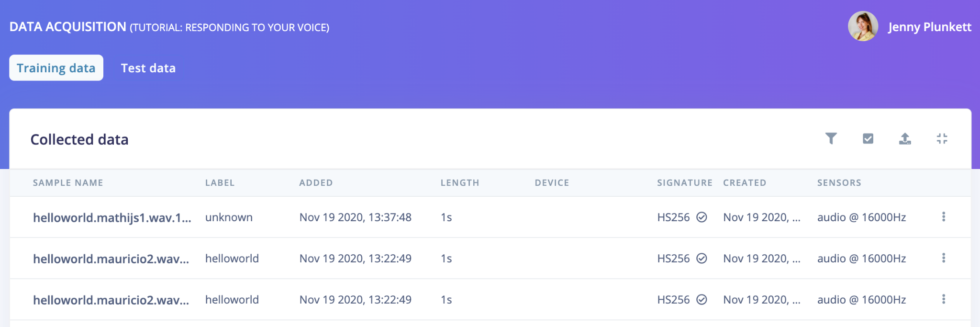Open the Jenny Plunkett user name
Viewport: 980px width, 327px height.
pyautogui.click(x=930, y=27)
